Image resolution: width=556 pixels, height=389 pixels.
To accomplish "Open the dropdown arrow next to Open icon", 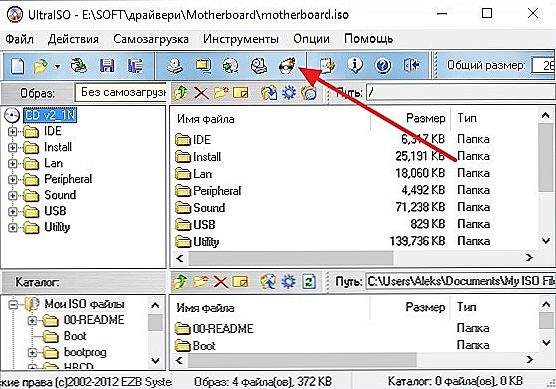I will tap(57, 66).
